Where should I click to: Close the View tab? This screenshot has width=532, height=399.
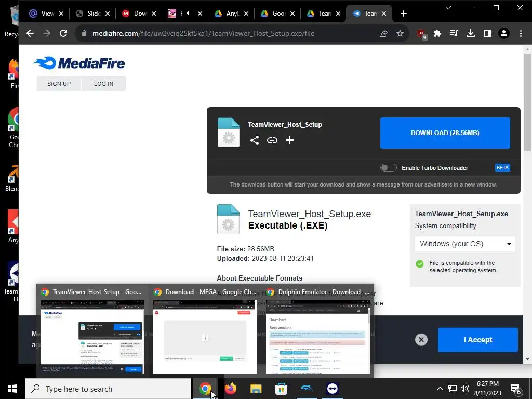coord(61,14)
